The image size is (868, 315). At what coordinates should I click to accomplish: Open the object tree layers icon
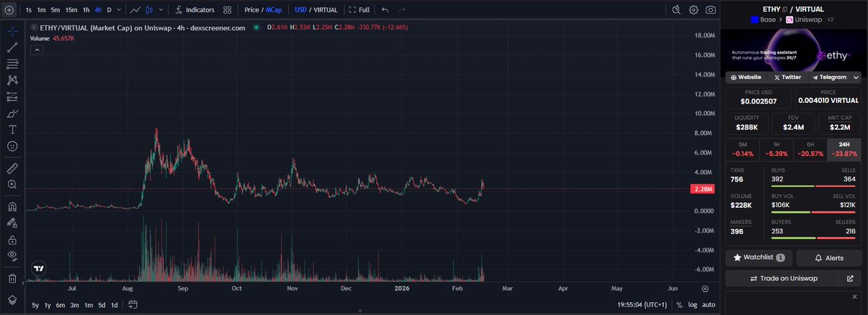pyautogui.click(x=12, y=300)
